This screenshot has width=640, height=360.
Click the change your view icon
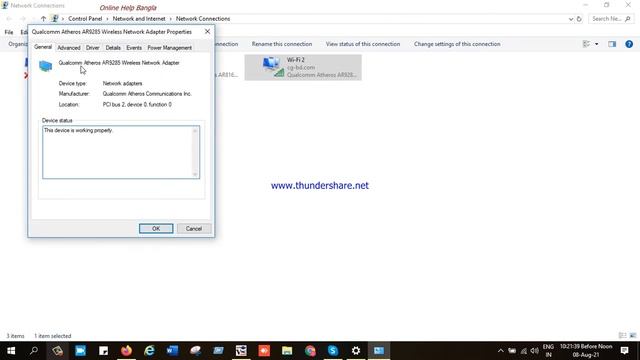coord(586,44)
